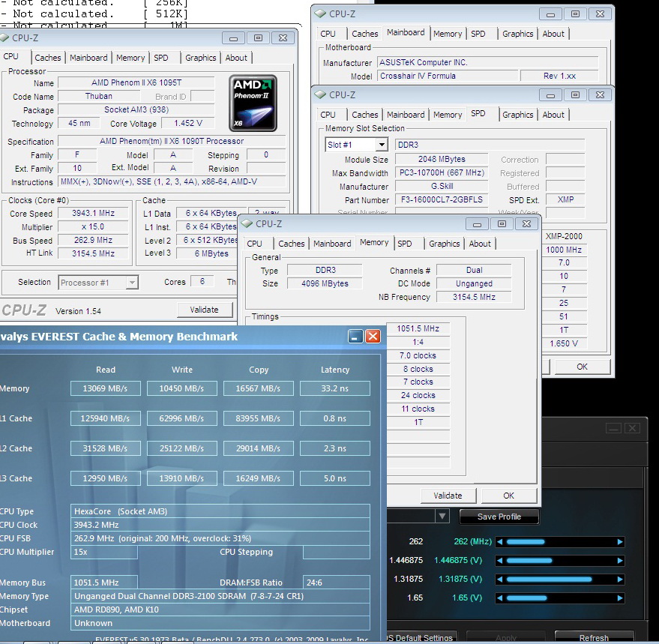Click the Save Profile button
Screen dimensions: 659x644
[x=499, y=517]
